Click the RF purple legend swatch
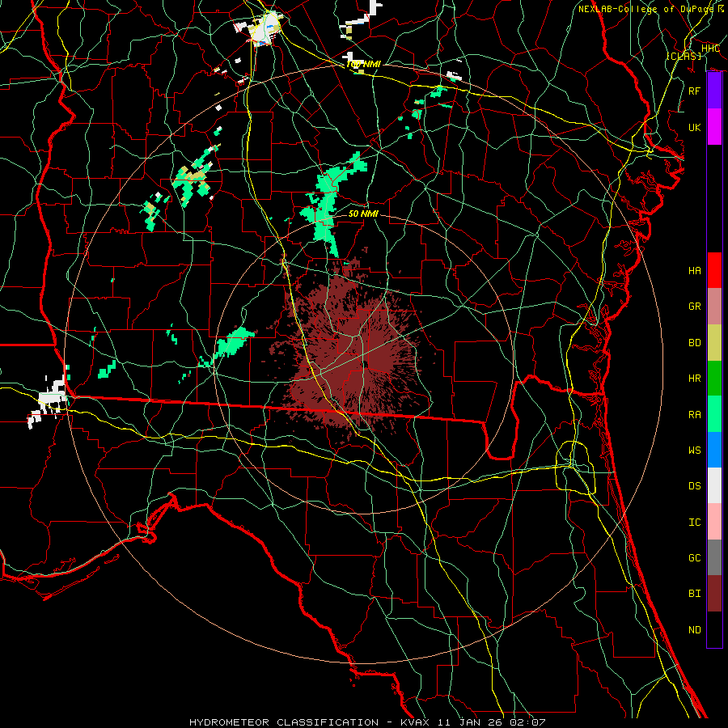 [714, 91]
